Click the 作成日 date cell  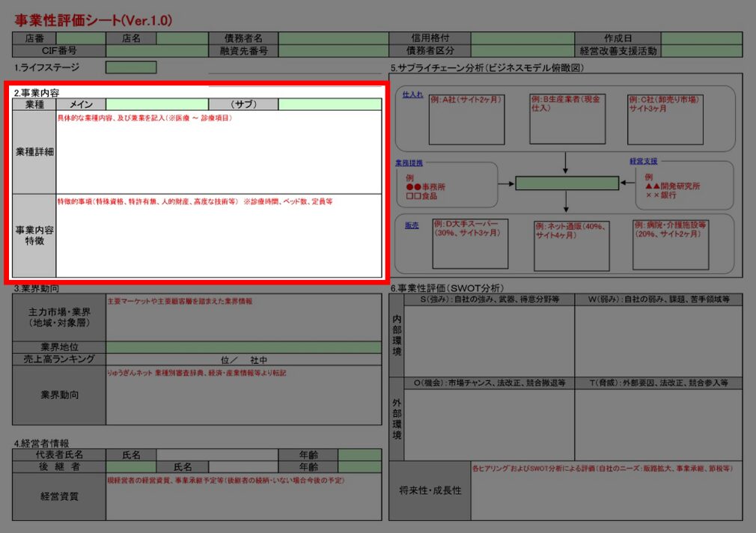(701, 38)
